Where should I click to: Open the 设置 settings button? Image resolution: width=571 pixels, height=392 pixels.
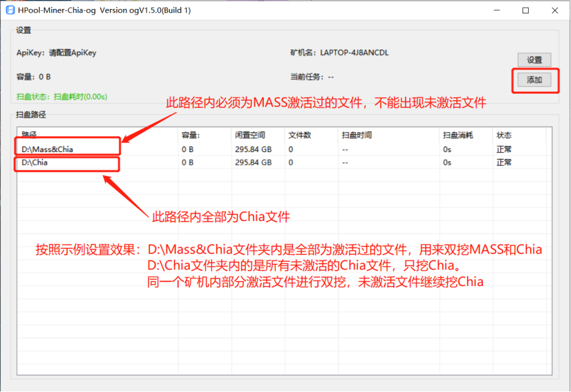(x=534, y=60)
